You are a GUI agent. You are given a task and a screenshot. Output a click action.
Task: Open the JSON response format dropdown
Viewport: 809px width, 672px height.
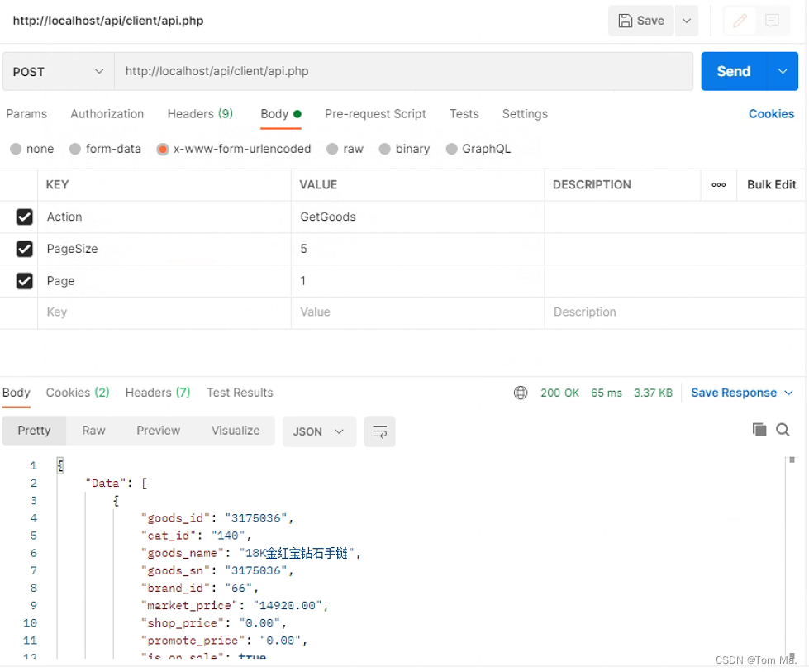(x=319, y=431)
